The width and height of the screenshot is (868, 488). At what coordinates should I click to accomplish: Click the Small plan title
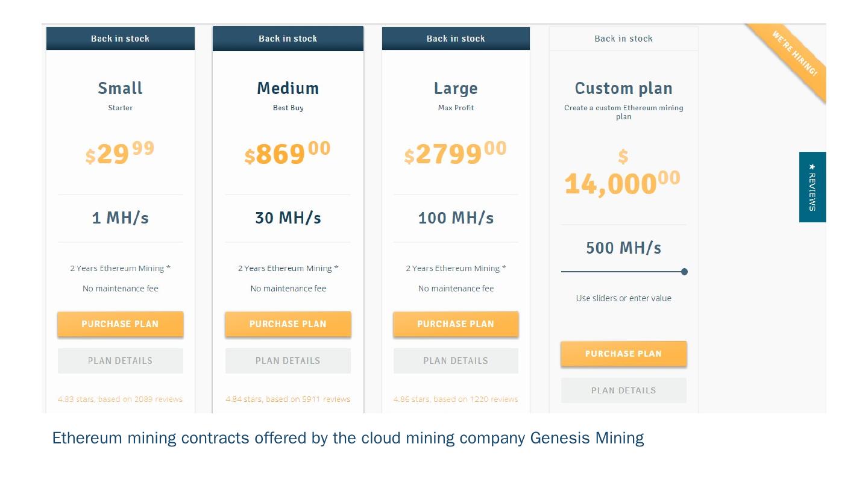point(120,89)
